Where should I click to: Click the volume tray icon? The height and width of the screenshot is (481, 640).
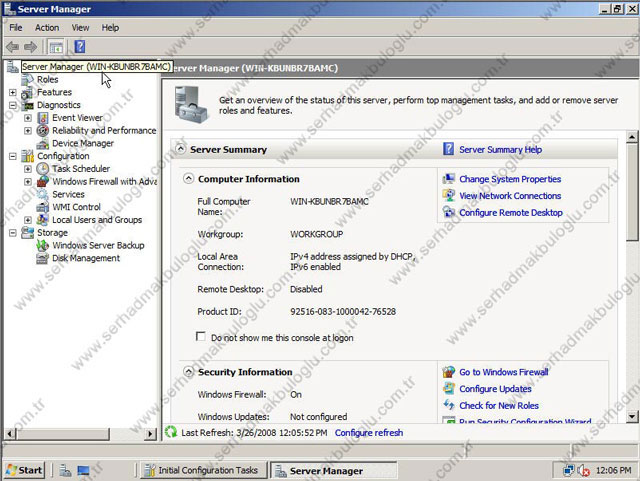(x=583, y=471)
